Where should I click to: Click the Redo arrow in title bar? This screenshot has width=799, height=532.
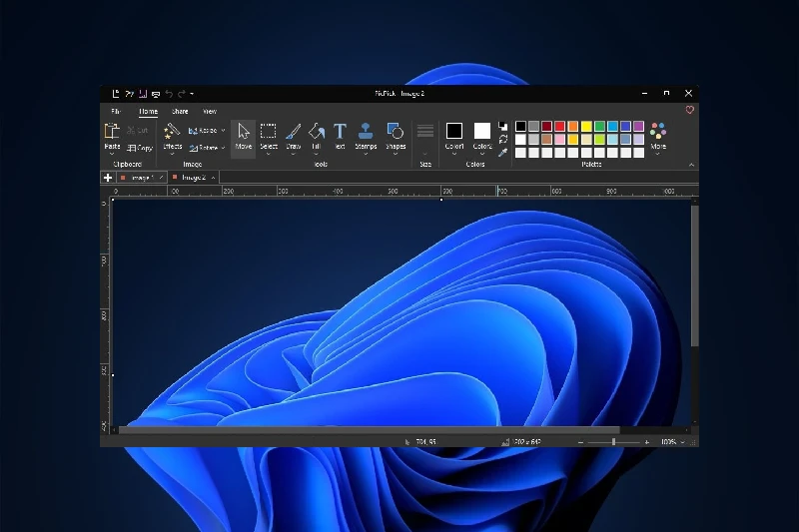click(x=181, y=94)
